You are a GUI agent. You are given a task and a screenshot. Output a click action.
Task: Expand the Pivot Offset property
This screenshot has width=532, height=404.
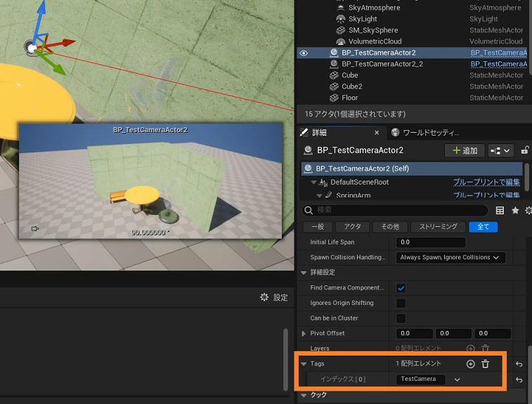(x=304, y=334)
